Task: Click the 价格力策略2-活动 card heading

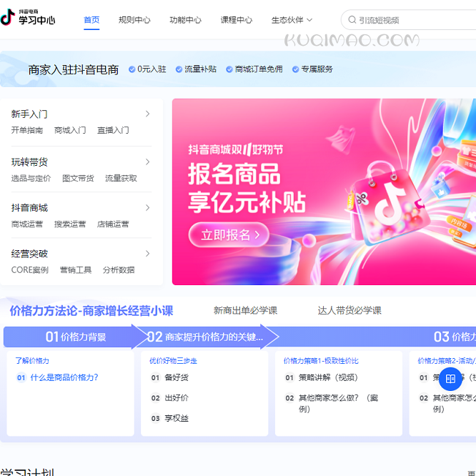Action: click(447, 361)
